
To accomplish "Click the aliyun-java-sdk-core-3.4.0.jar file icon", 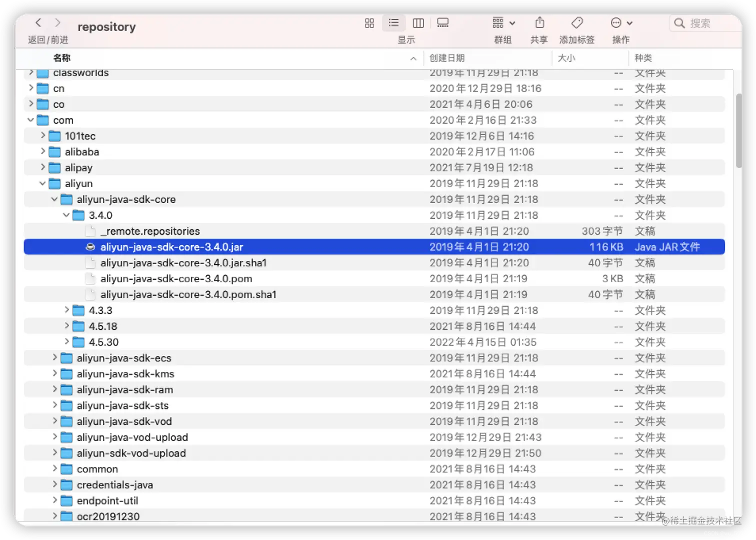I will coord(90,247).
